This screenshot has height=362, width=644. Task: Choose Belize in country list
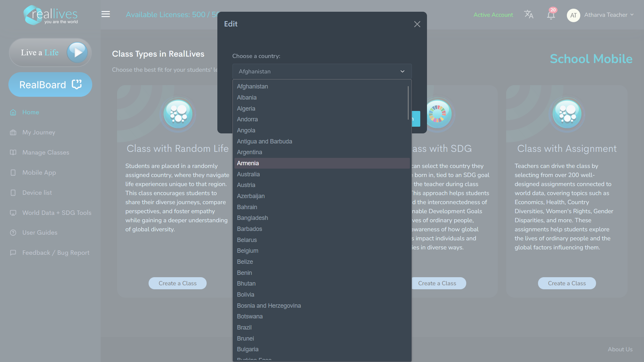click(322, 262)
